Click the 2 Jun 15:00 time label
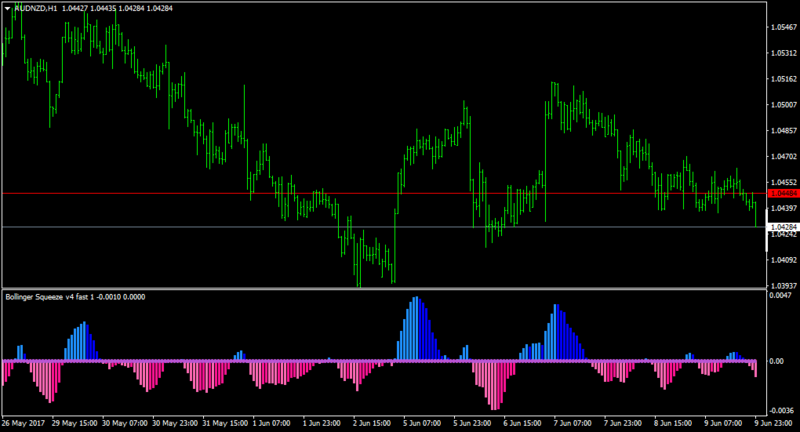This screenshot has width=800, height=432. [372, 423]
